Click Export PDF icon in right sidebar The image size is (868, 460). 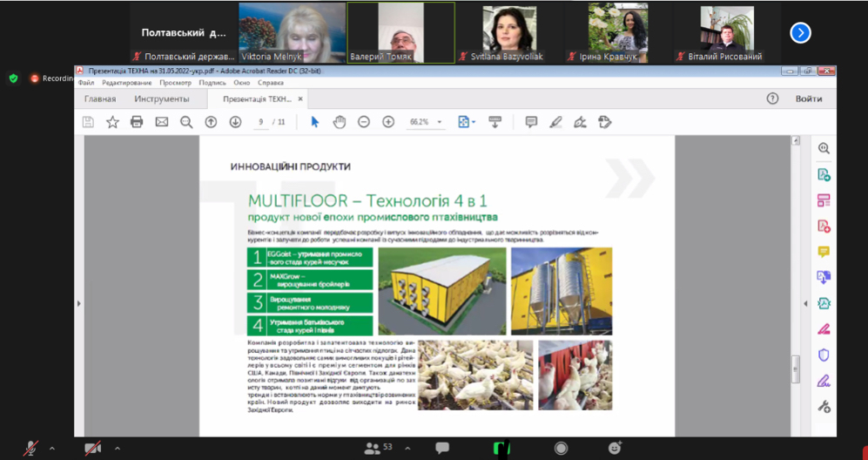click(824, 277)
